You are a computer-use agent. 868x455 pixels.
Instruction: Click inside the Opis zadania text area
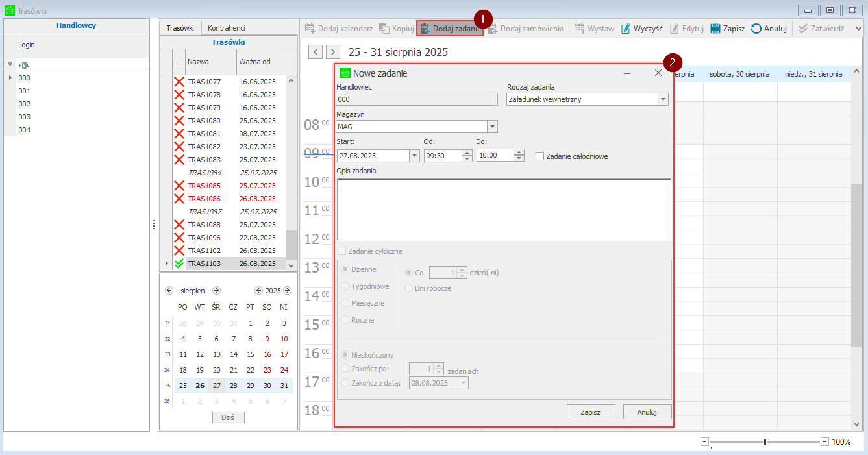[503, 209]
